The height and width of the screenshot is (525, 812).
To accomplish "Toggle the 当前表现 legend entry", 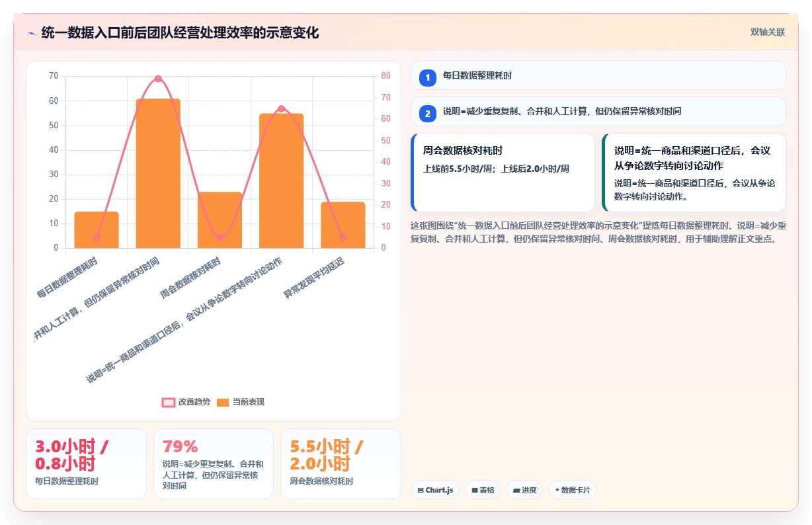I will pyautogui.click(x=241, y=402).
